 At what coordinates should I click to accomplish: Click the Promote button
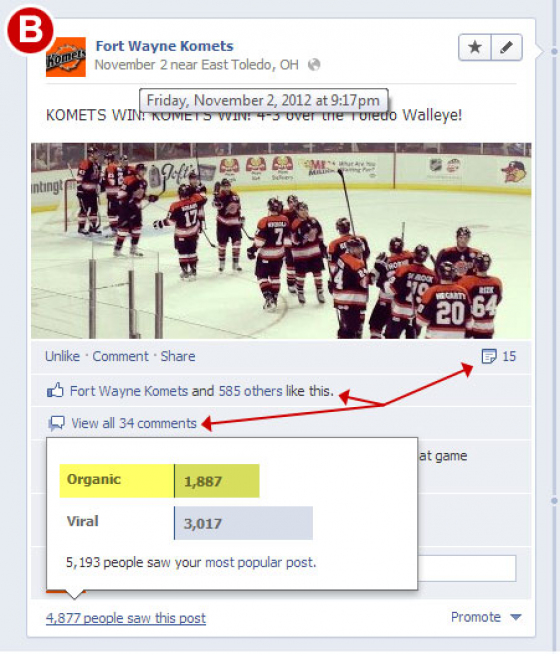(476, 617)
